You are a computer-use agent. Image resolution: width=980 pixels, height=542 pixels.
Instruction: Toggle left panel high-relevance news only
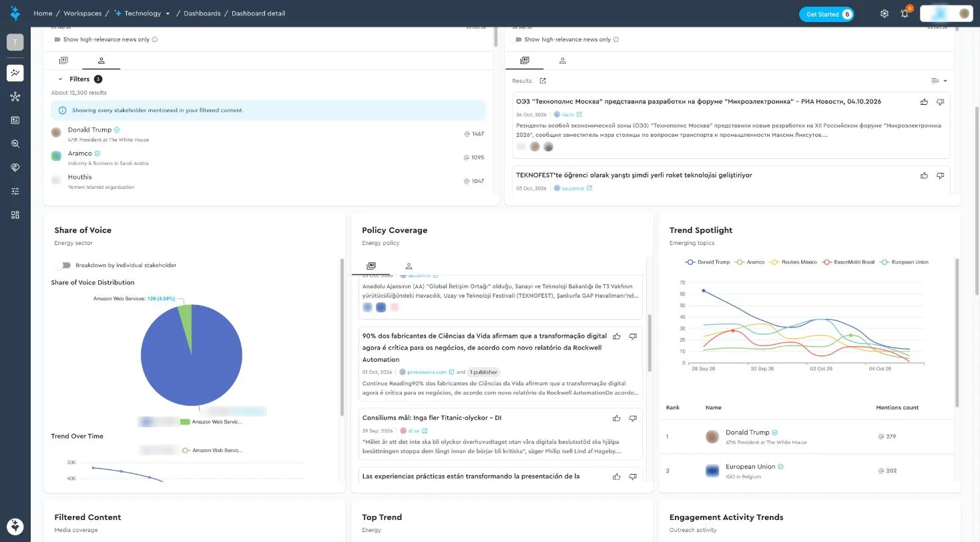point(55,39)
